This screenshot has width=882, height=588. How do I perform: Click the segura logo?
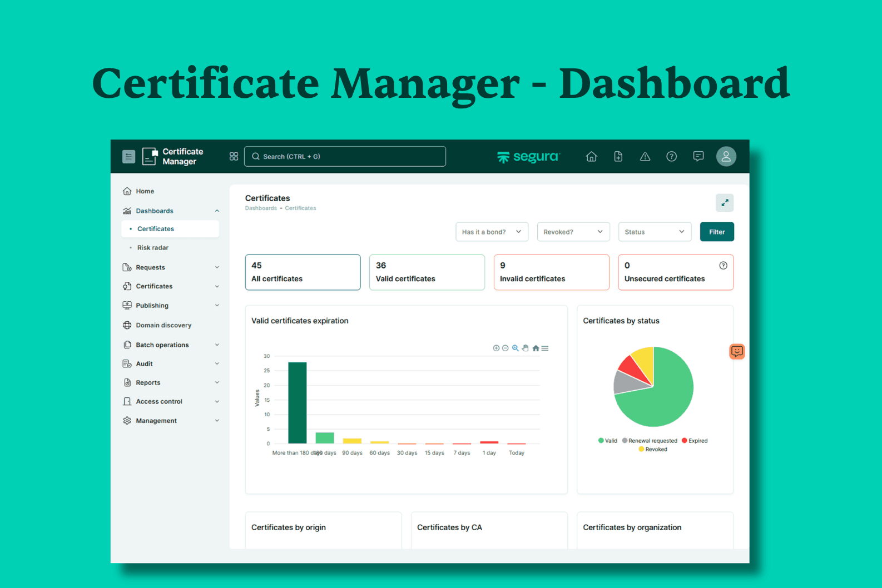528,157
